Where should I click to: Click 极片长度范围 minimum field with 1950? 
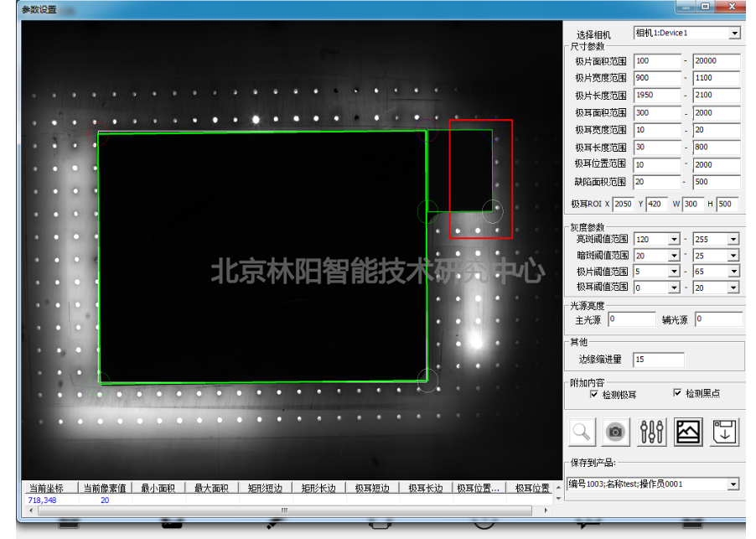656,95
